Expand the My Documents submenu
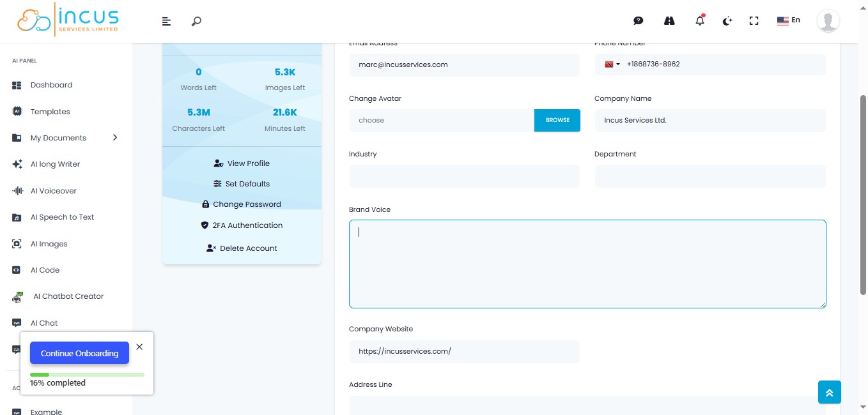Screen dimensions: 868x415 point(115,137)
